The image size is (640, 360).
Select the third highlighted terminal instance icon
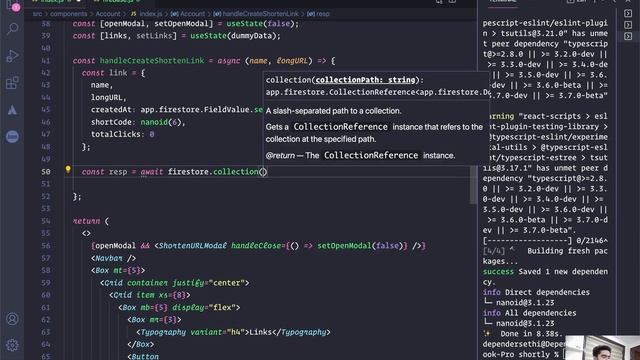point(628,36)
